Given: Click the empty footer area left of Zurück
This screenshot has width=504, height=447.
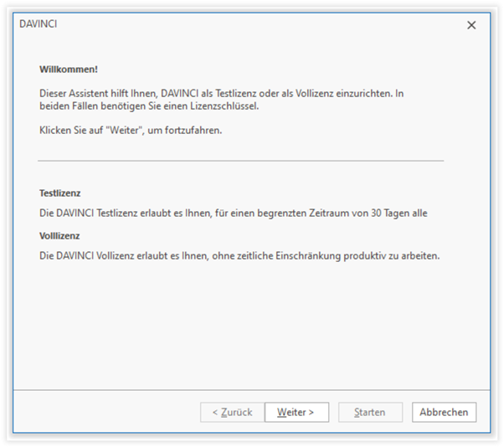Looking at the screenshot, I should tap(109, 412).
